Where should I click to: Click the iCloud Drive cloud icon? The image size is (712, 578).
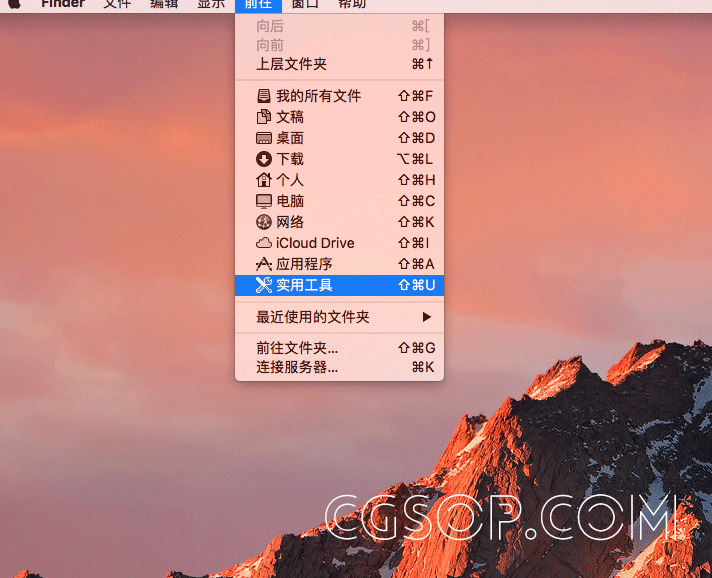[264, 243]
